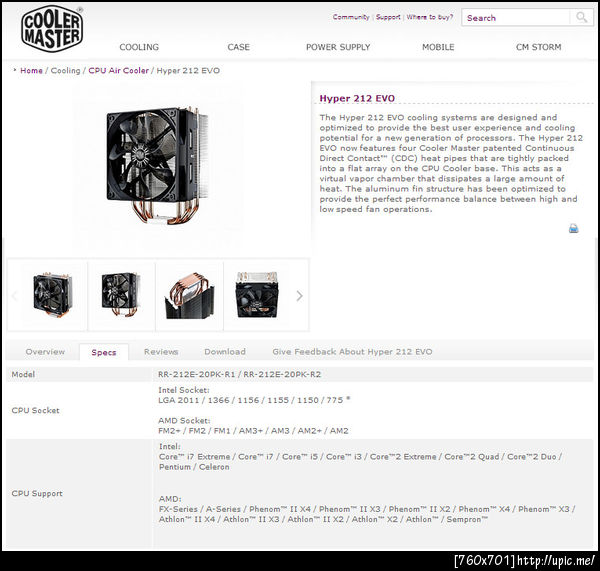The width and height of the screenshot is (600, 571).
Task: Open the COOLING menu
Action: tap(139, 47)
